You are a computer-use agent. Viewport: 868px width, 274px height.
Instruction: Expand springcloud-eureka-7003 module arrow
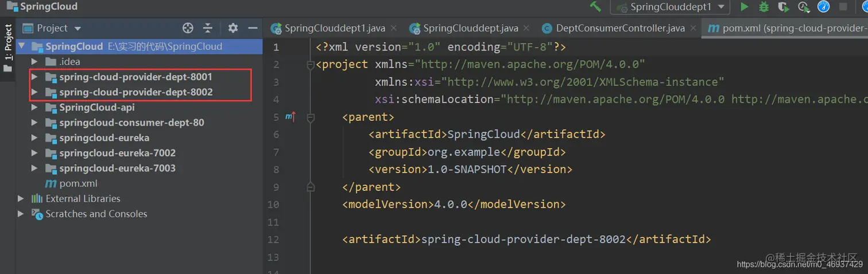tap(34, 168)
